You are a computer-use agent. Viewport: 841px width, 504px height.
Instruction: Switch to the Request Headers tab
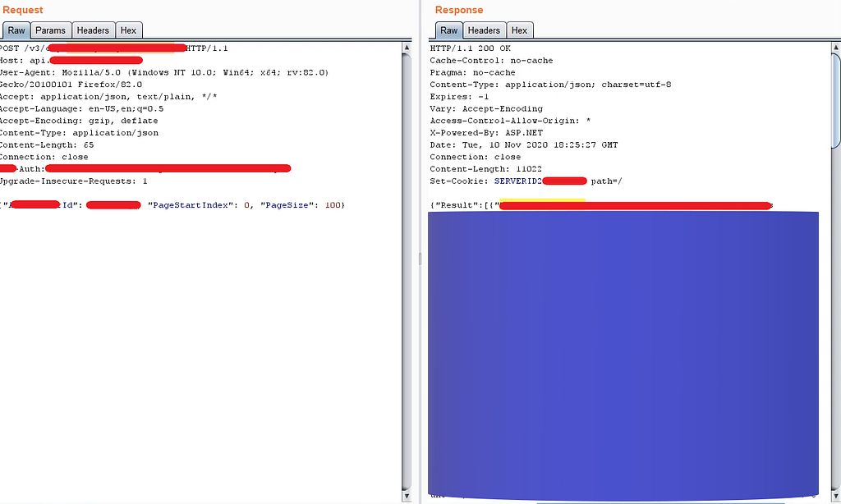coord(93,30)
